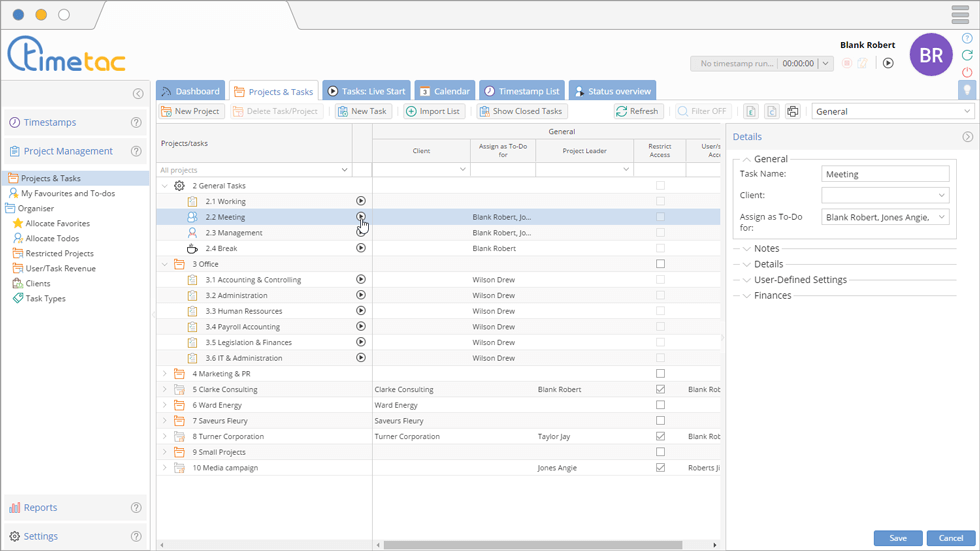
Task: Click the help icon next to Project Management
Action: point(136,151)
